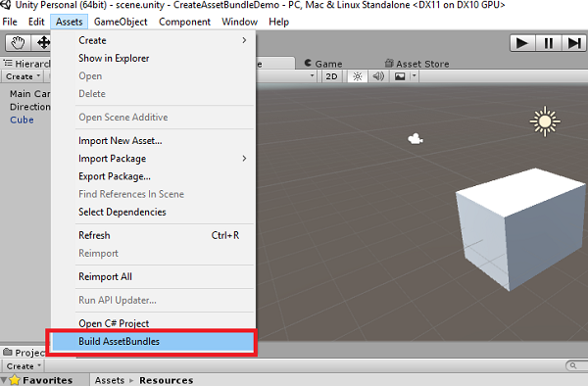The width and height of the screenshot is (588, 386).
Task: Click the camera gizmo in scene
Action: pyautogui.click(x=416, y=139)
